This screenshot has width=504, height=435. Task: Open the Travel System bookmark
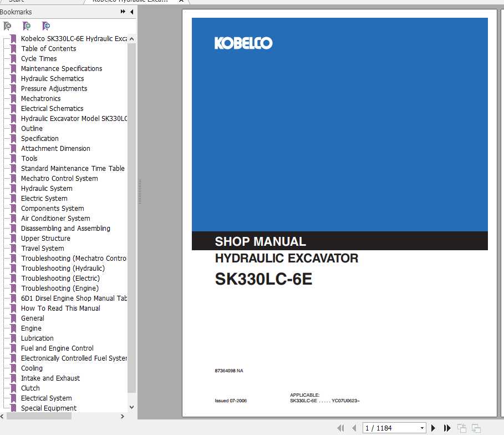(x=43, y=248)
